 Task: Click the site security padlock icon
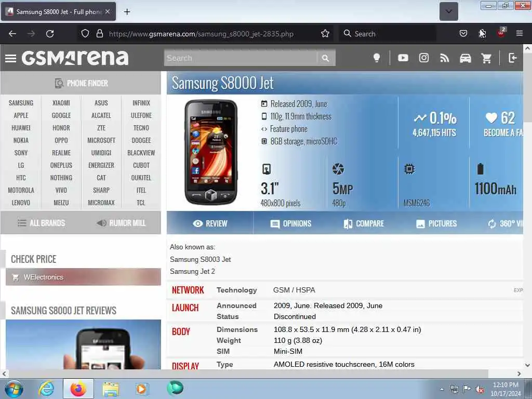[99, 34]
